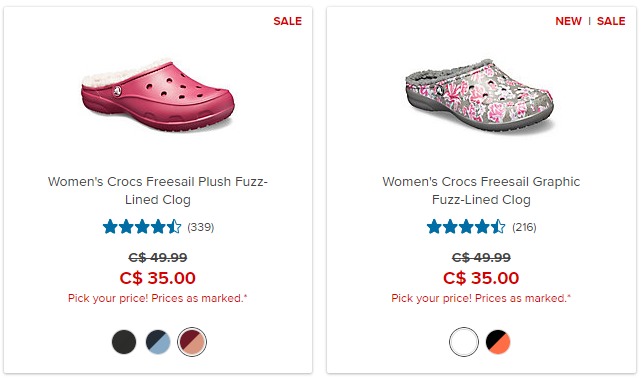
Task: Pick the burgundy and pink swatch
Action: [x=192, y=342]
